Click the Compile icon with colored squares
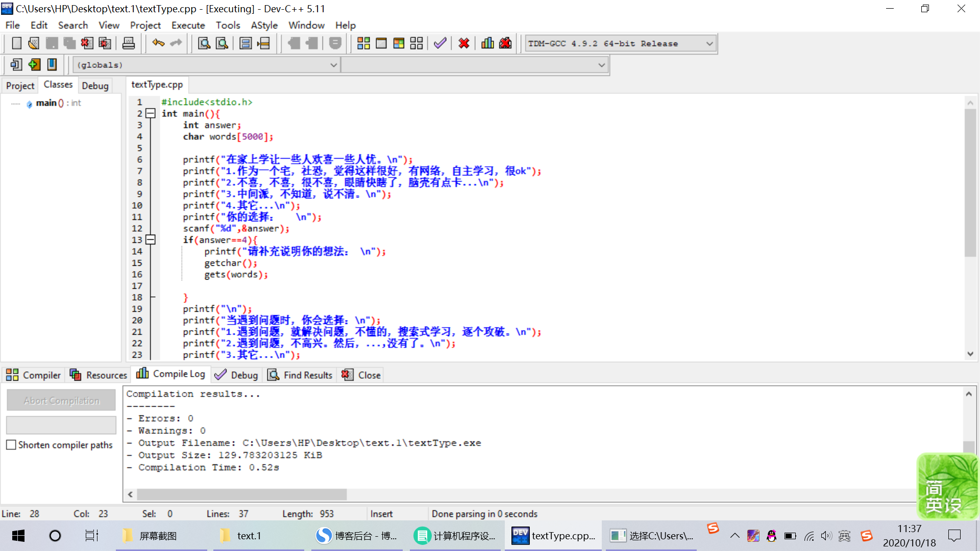Screen dimensions: 980x551 point(363,43)
